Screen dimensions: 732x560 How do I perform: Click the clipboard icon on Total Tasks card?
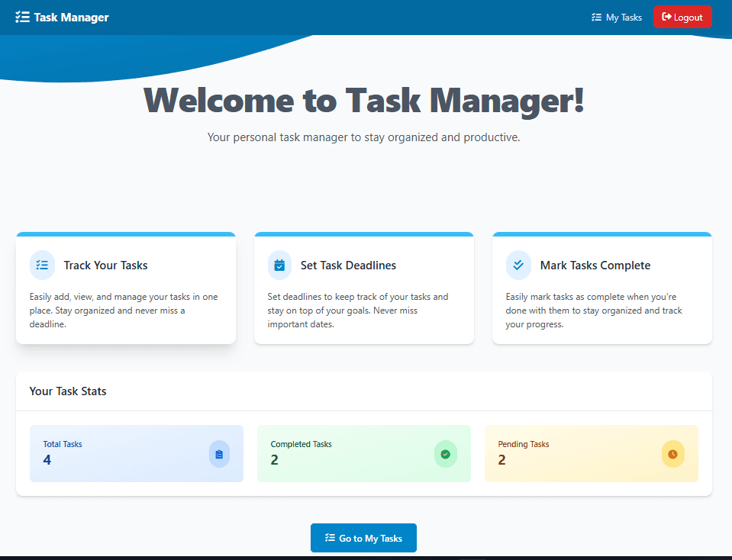pos(219,453)
